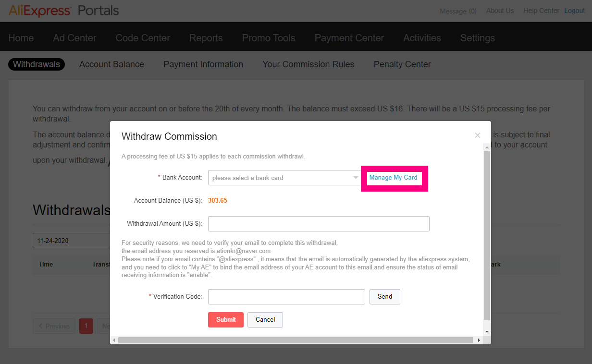Open the Promo Tools menu
Viewport: 592px width, 364px height.
tap(269, 38)
